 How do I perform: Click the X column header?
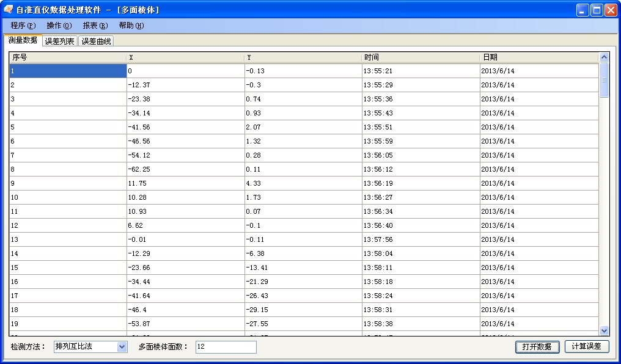(183, 56)
